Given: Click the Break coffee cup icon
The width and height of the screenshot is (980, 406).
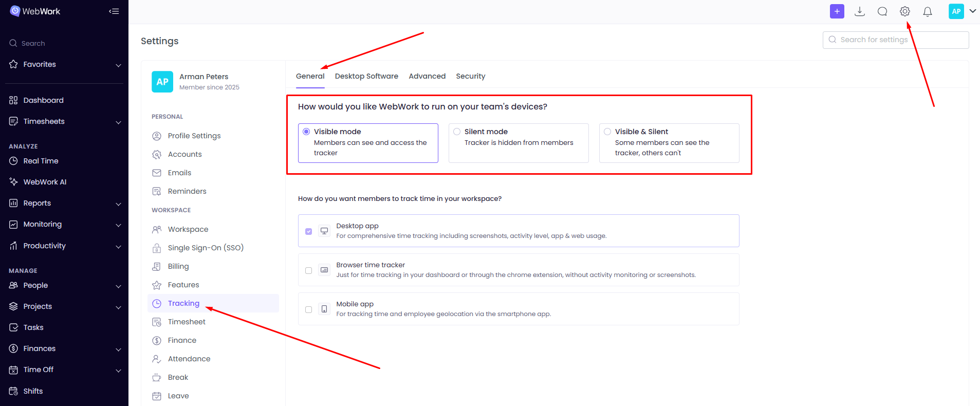Looking at the screenshot, I should pos(157,377).
